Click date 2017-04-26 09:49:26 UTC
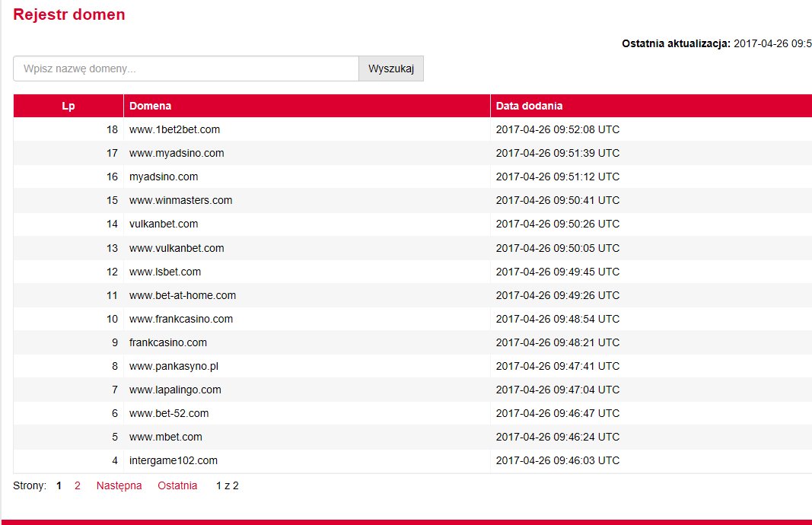The width and height of the screenshot is (812, 525). click(558, 295)
